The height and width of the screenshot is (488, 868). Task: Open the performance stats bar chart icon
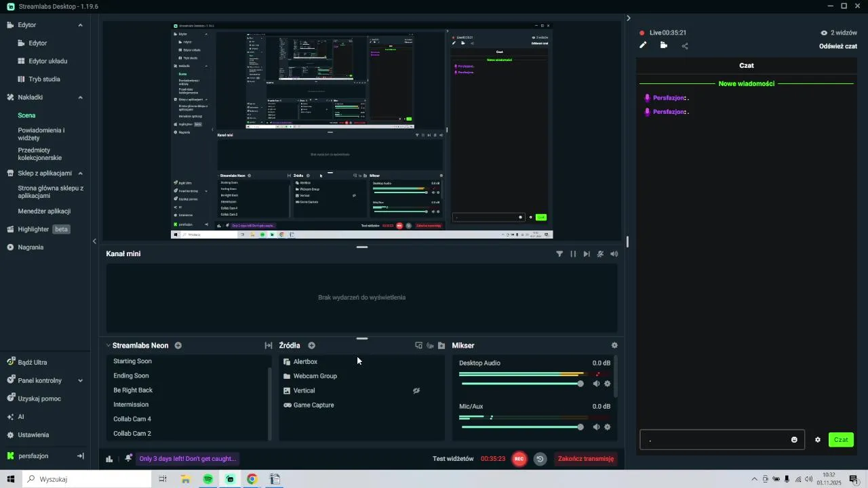coord(109,459)
